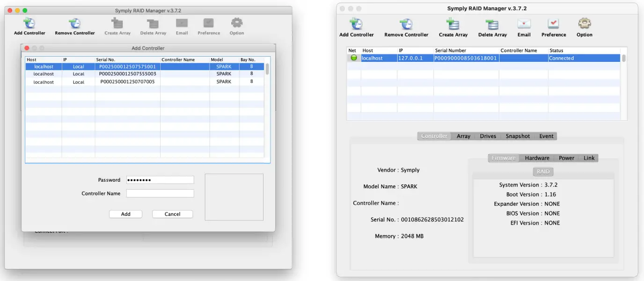Click greyed Option gear in left window
The image size is (644, 281).
237,23
